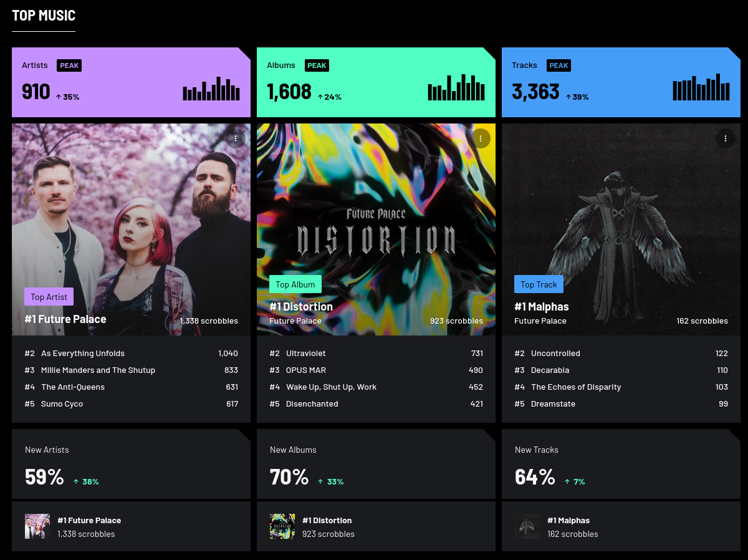
Task: Open Wake Up, Shut Up, Work album
Action: coord(332,387)
